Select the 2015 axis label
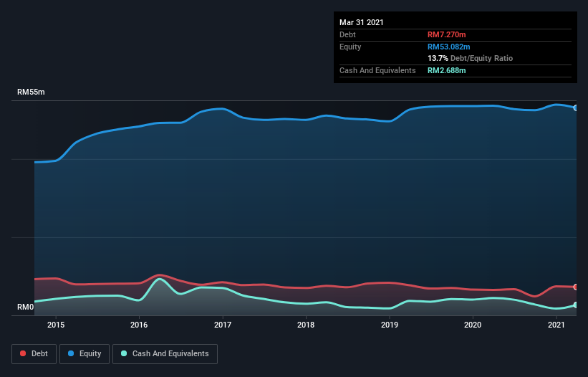The width and height of the screenshot is (588, 377). pos(56,325)
